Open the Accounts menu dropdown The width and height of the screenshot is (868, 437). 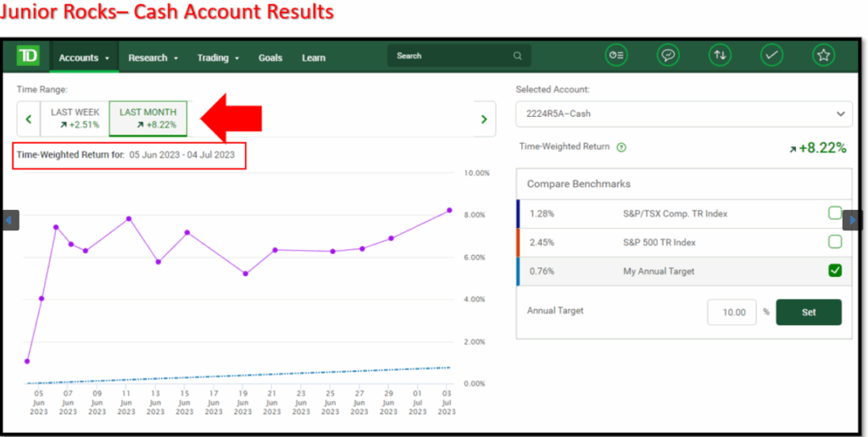click(84, 58)
